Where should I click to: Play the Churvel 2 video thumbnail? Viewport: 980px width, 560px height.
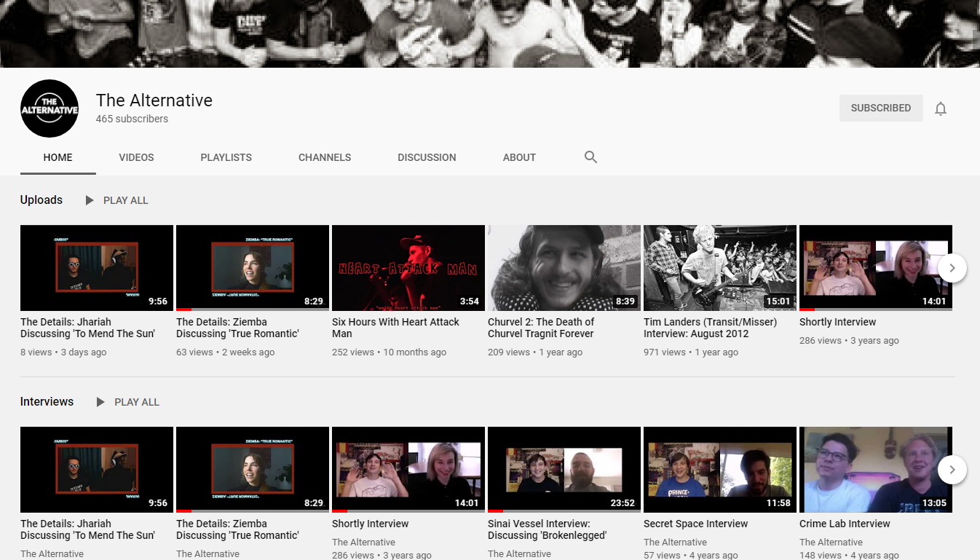[564, 268]
